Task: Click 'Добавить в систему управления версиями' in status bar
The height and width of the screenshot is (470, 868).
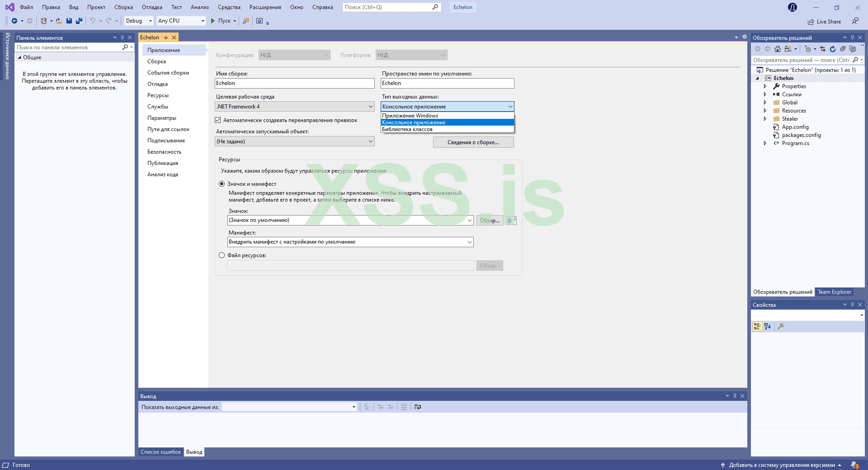Action: pyautogui.click(x=782, y=465)
